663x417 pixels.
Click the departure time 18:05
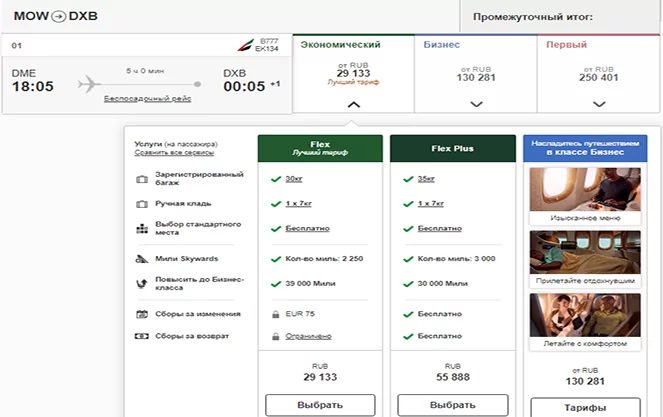click(x=33, y=87)
